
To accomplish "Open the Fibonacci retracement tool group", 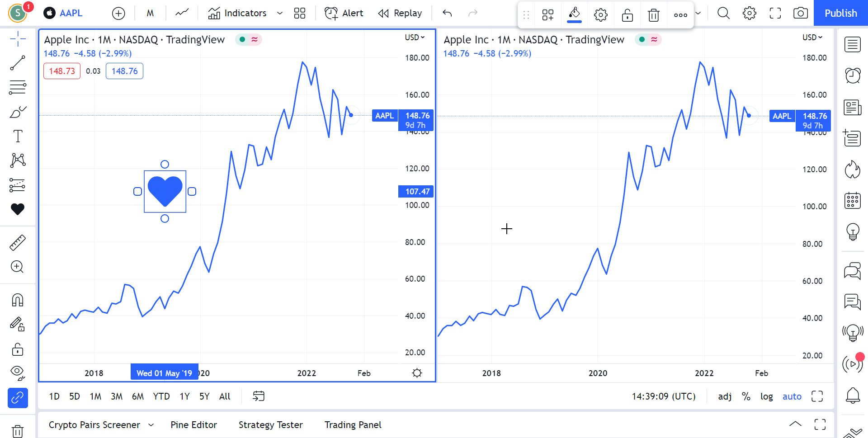I will point(18,87).
